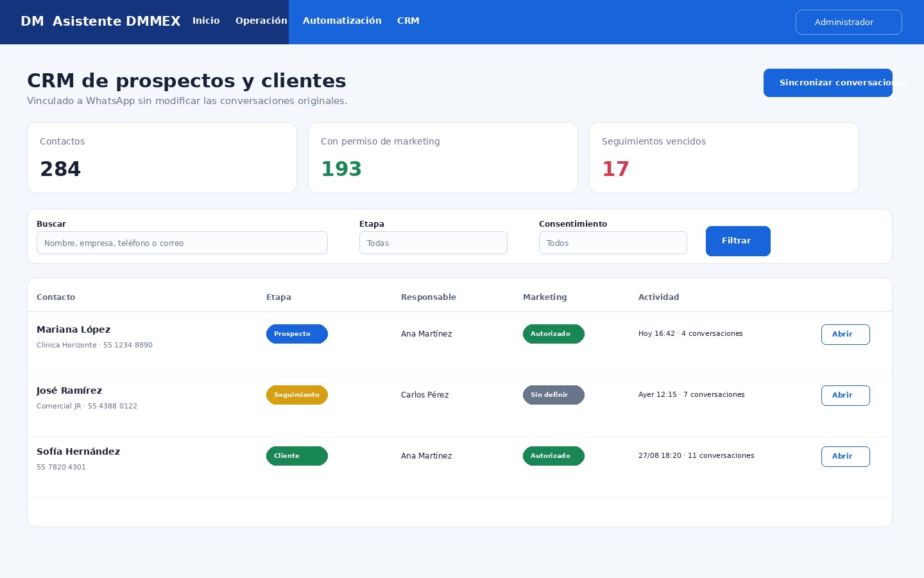Select the contact name José Ramírez

click(x=69, y=390)
